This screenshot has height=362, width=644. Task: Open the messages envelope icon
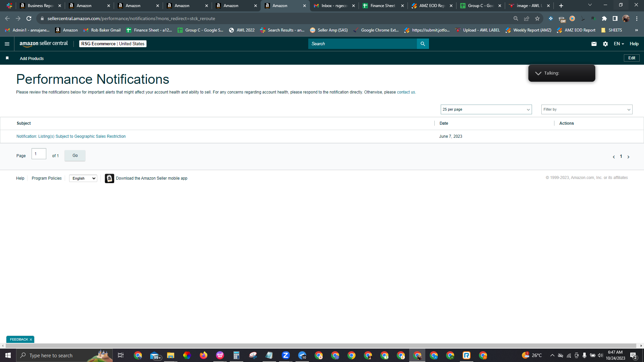click(x=594, y=44)
